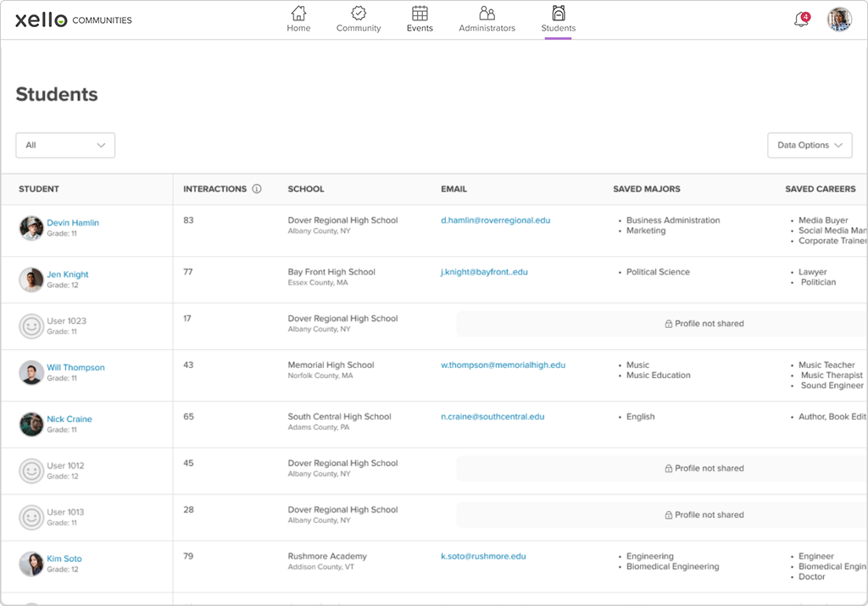Screen dimensions: 868x606
Task: Click Jen Knight's profile photo
Action: pos(31,280)
